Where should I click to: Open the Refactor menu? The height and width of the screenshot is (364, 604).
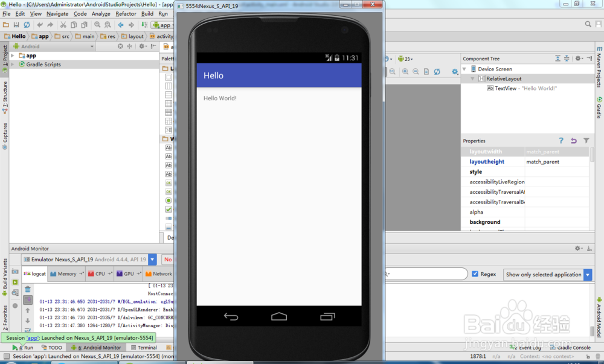click(126, 13)
